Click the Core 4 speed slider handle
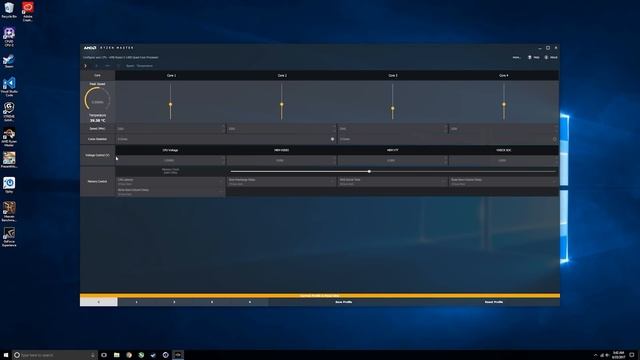 [504, 104]
